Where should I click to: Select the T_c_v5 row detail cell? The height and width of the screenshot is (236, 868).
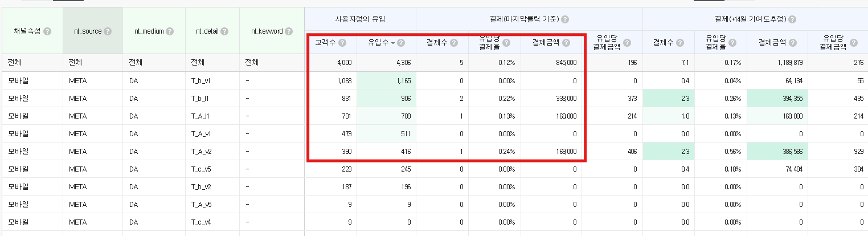tap(200, 169)
